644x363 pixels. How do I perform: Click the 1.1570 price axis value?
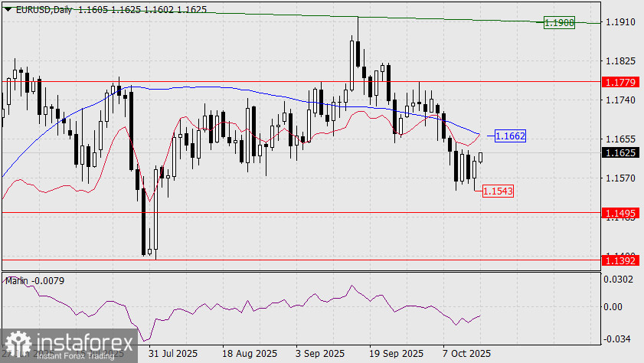pyautogui.click(x=620, y=178)
